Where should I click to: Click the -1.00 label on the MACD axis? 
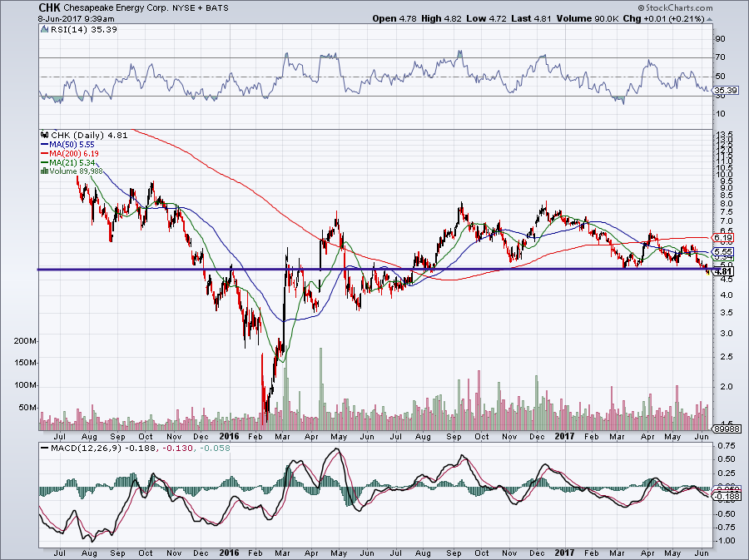click(725, 541)
